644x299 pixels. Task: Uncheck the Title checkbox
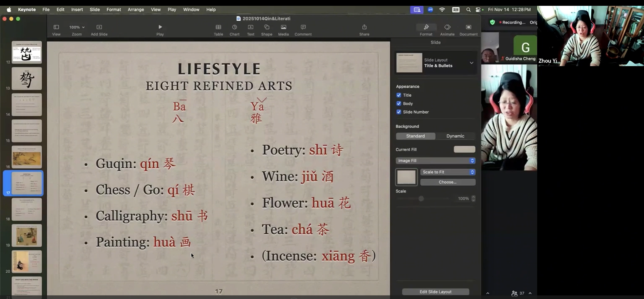pos(398,95)
